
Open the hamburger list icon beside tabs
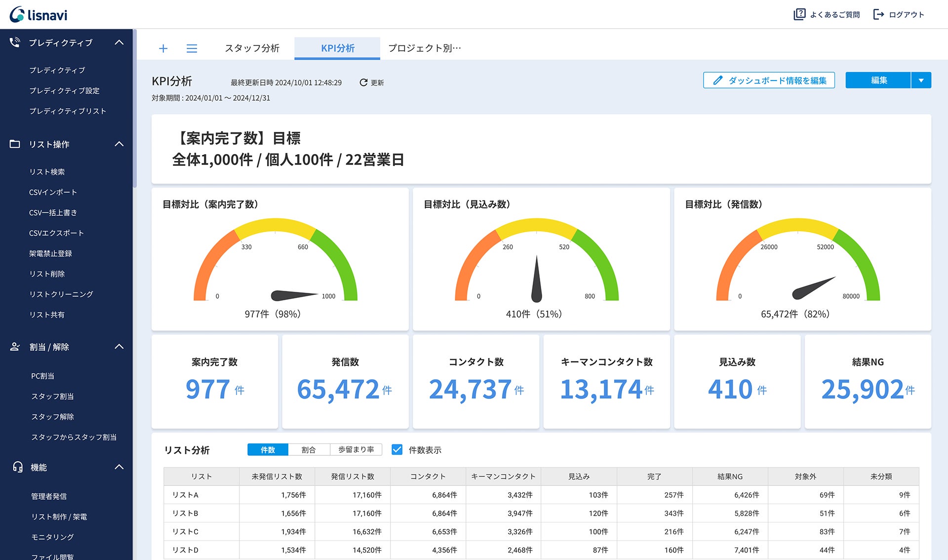click(192, 48)
